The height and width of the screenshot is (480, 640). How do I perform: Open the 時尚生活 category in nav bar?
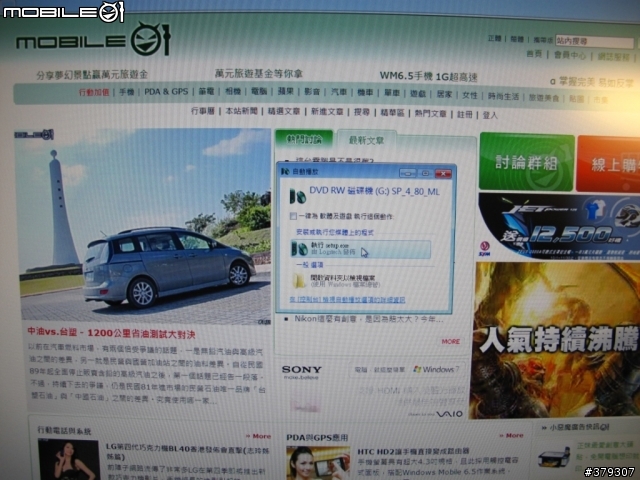(x=503, y=96)
